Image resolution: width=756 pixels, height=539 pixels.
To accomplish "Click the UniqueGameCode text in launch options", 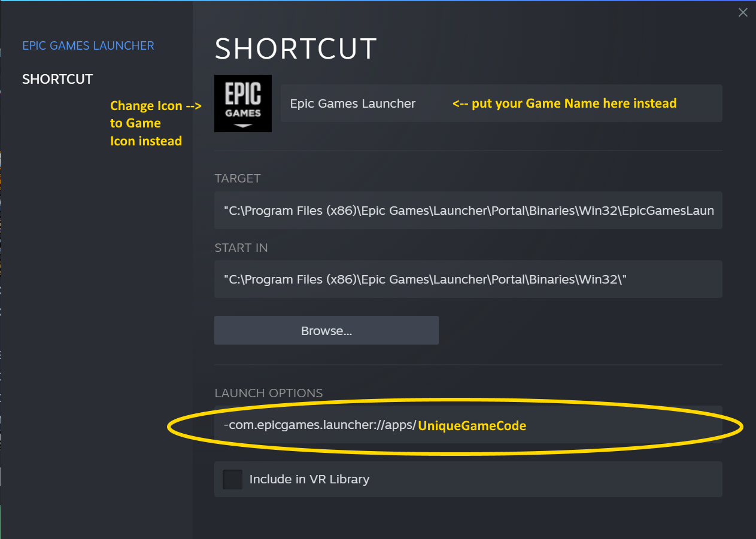I will (x=472, y=426).
